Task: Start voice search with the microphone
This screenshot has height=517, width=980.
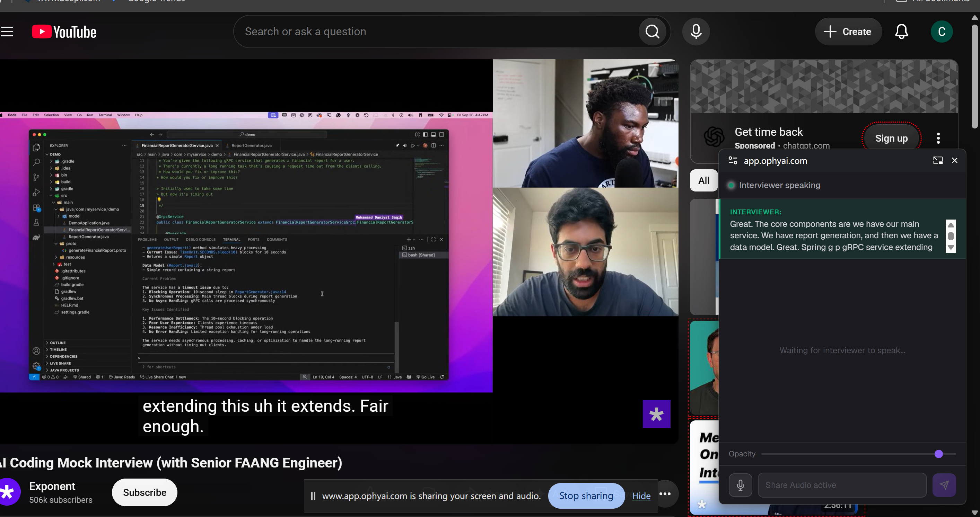Action: pos(696,32)
